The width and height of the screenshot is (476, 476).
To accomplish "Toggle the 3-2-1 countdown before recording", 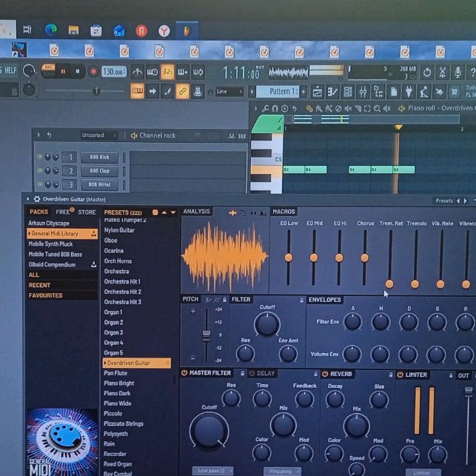I will click(167, 72).
